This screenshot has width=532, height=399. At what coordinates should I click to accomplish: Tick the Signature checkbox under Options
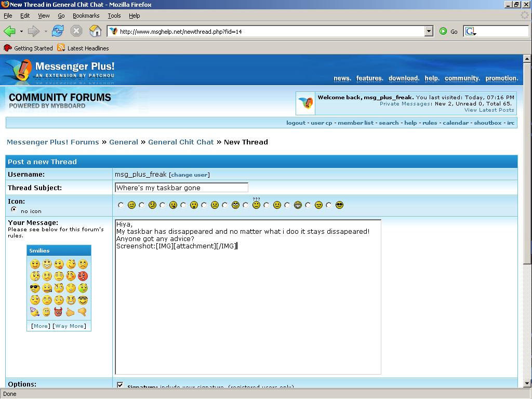120,385
